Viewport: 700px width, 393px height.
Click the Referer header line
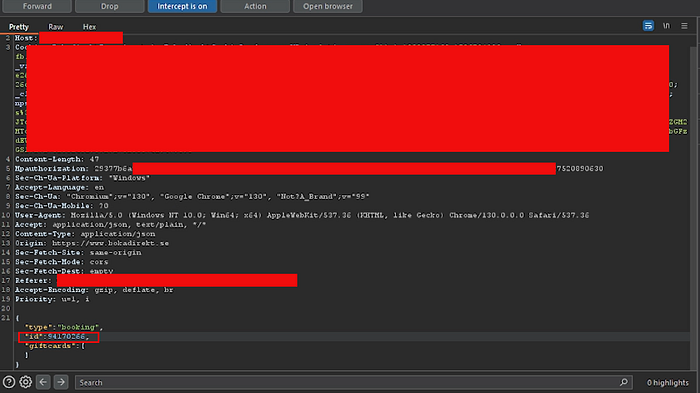[x=156, y=280]
